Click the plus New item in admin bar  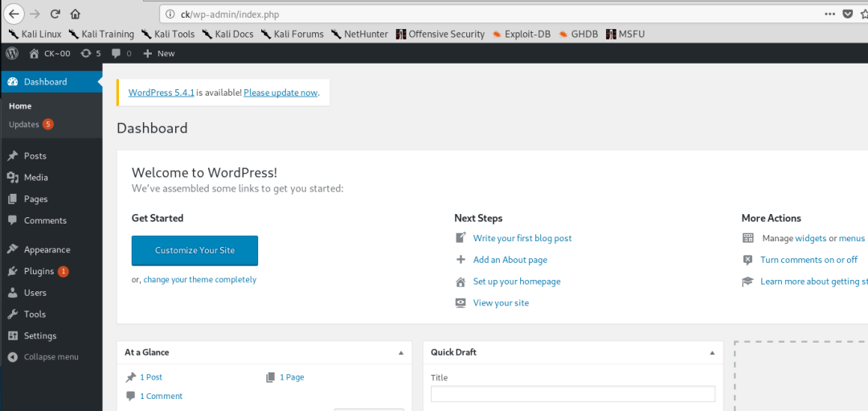click(158, 53)
